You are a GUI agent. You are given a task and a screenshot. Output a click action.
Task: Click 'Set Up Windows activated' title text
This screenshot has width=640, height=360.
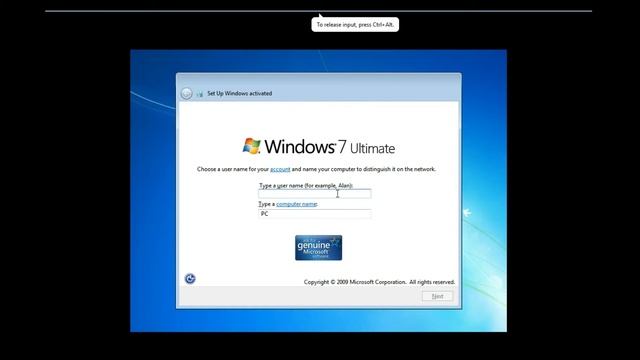(x=240, y=93)
